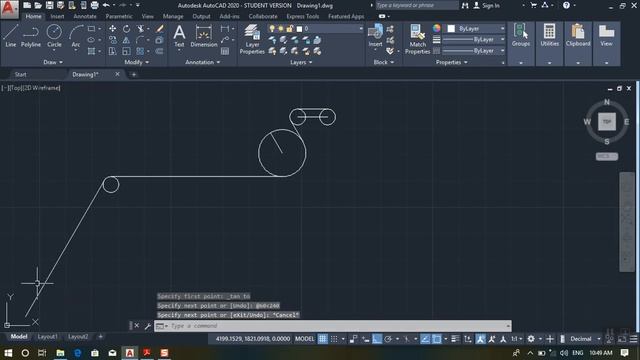Expand the Layers panel
The image size is (640, 360).
pos(301,62)
